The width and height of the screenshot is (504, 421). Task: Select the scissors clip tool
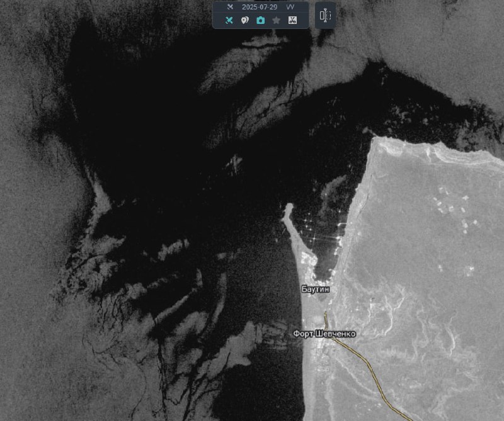pos(292,21)
